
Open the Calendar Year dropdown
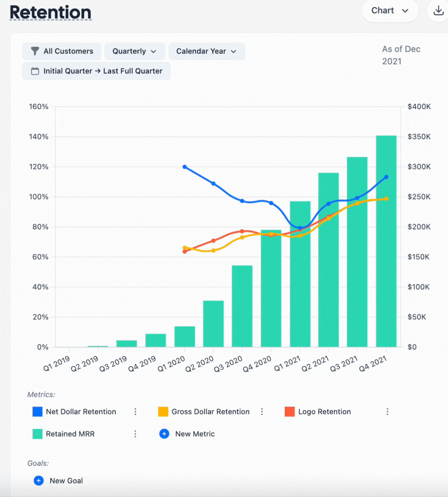tap(206, 51)
